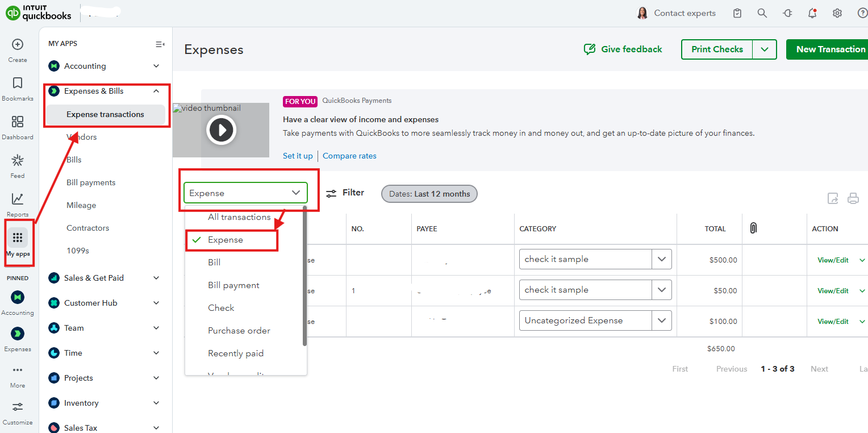Open My apps grid icon
868x433 pixels.
18,238
